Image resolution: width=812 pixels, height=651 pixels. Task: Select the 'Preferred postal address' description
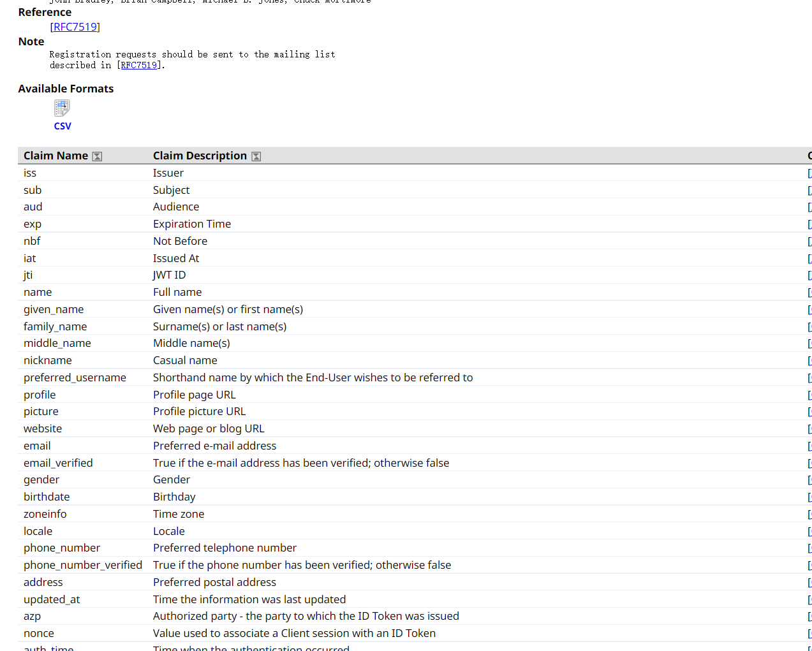coord(214,582)
